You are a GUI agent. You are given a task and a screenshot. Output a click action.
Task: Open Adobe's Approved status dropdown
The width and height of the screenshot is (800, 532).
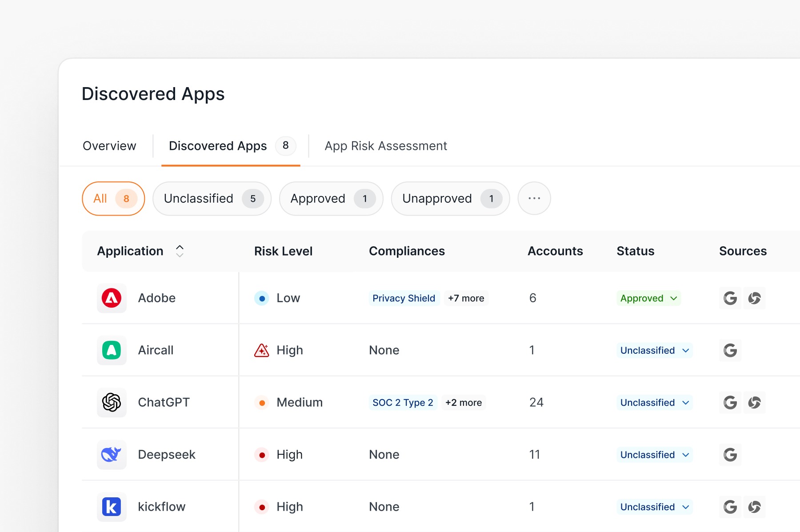point(648,298)
